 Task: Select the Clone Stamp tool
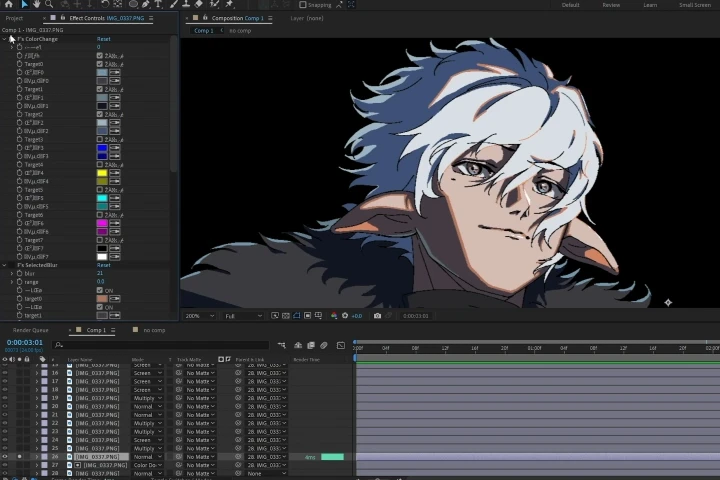click(x=186, y=4)
